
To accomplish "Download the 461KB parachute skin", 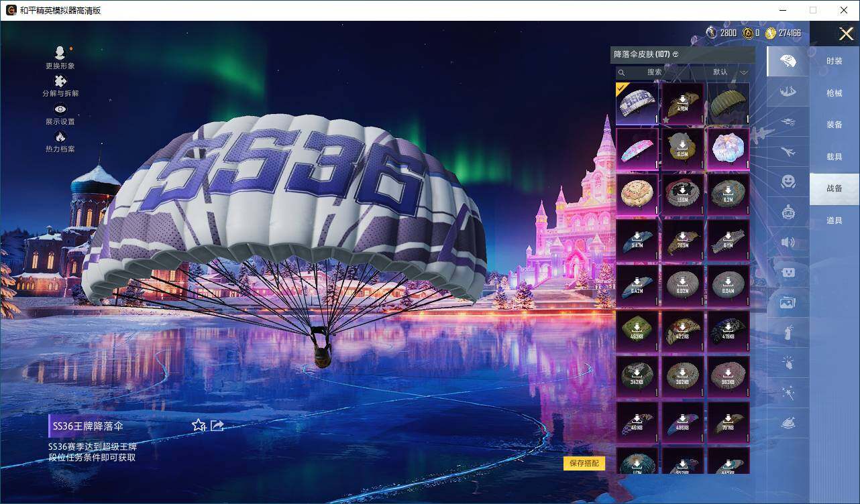I will pyautogui.click(x=637, y=423).
